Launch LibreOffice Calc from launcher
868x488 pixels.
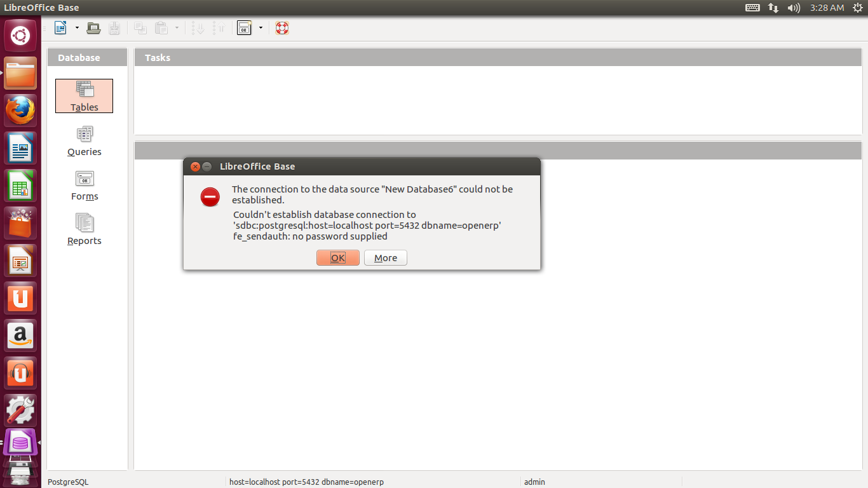click(20, 186)
